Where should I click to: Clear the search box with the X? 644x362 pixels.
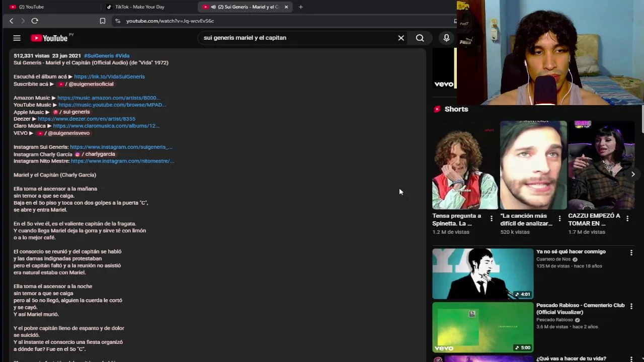click(x=401, y=38)
